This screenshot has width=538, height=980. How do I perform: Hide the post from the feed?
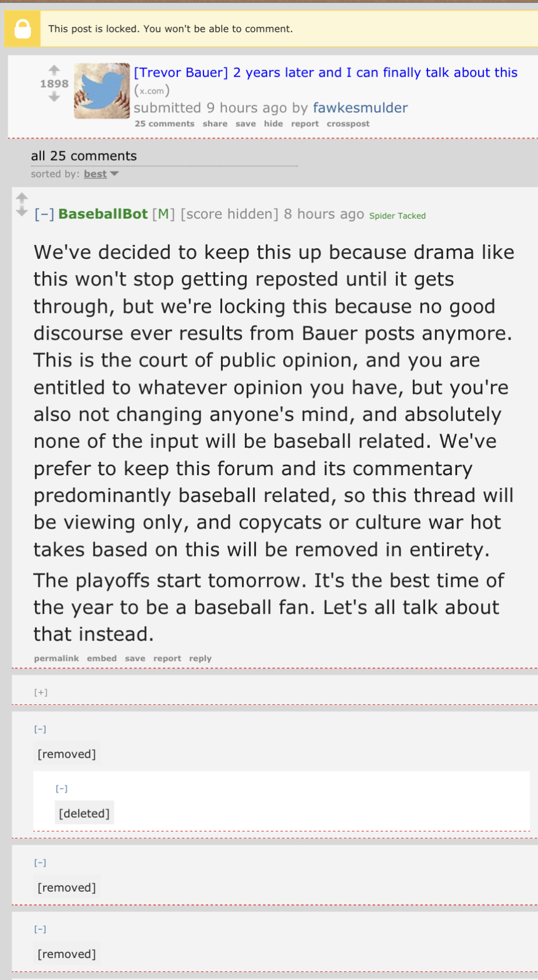[x=273, y=124]
